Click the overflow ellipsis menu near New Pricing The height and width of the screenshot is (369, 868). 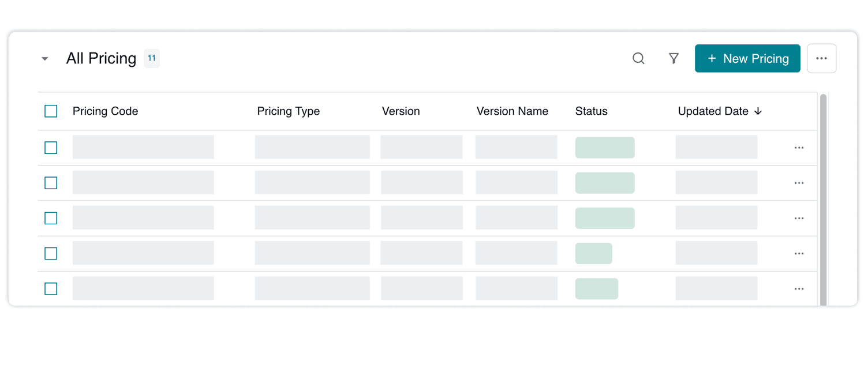tap(821, 58)
